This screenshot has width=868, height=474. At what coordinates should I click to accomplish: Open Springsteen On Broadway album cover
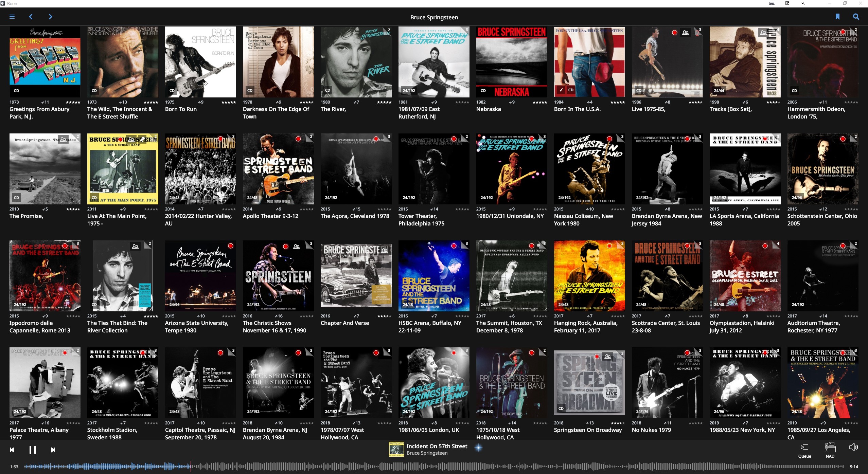[x=589, y=383]
